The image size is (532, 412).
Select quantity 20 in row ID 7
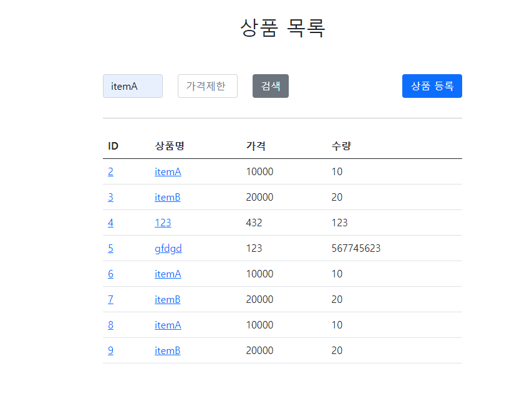point(337,299)
